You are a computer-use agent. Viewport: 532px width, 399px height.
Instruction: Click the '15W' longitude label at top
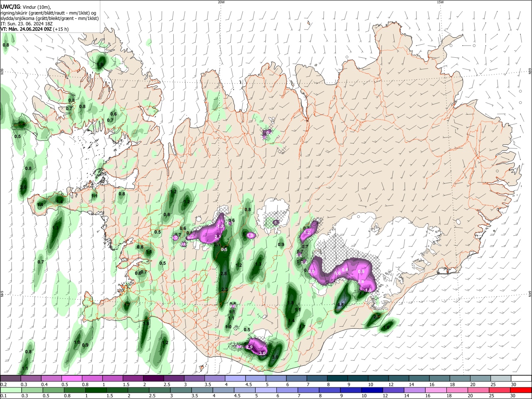click(x=440, y=2)
